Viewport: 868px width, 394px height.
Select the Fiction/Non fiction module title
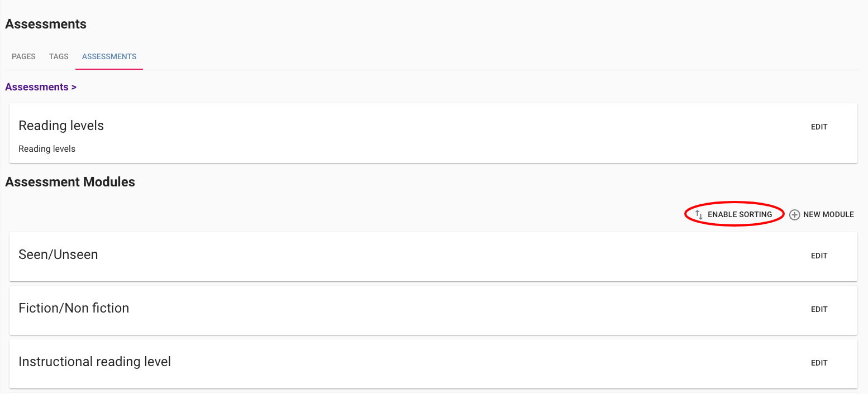74,308
